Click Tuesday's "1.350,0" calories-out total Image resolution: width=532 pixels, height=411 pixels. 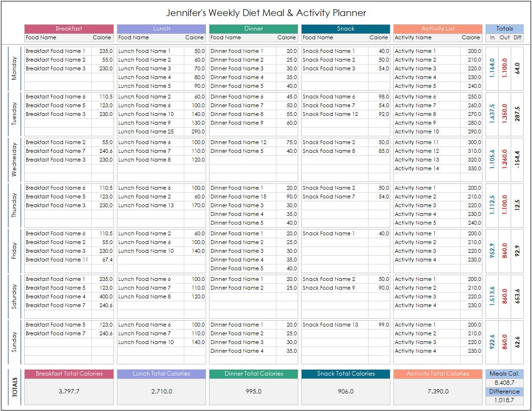504,114
